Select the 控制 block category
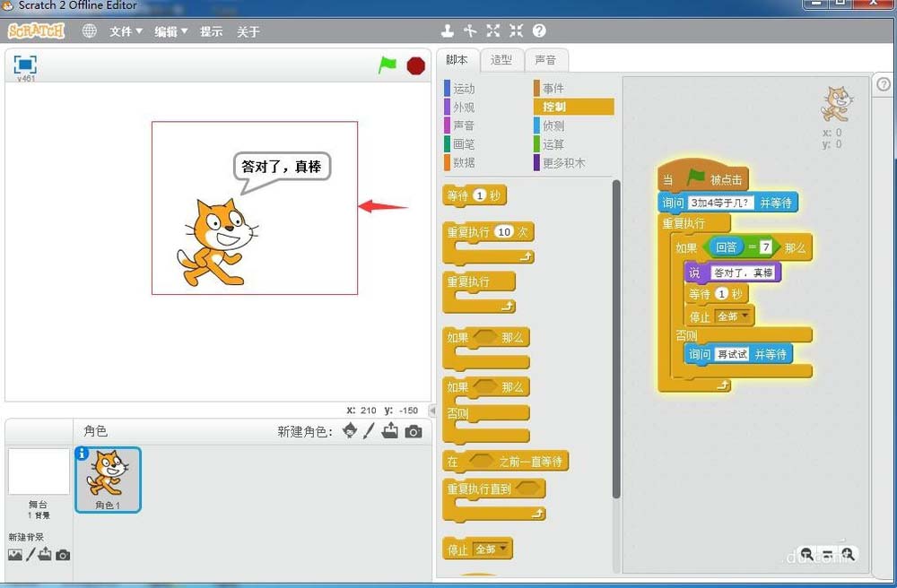 (x=574, y=107)
